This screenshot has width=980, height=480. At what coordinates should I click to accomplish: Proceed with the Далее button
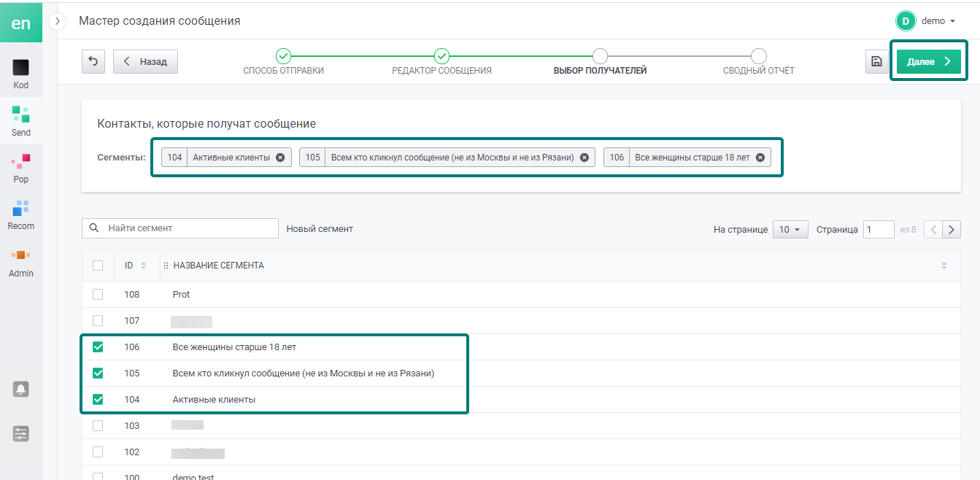929,62
